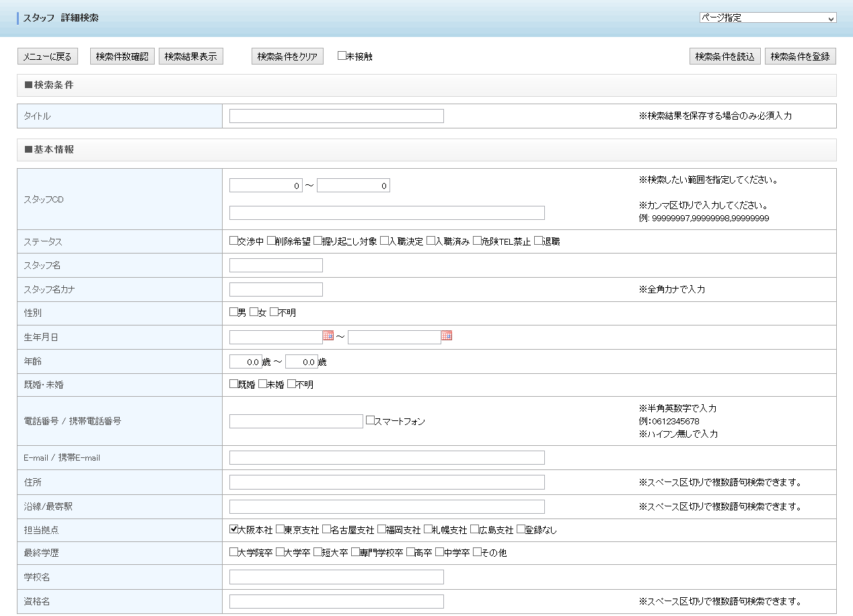Focus the 年齢 maximum age field
The width and height of the screenshot is (853, 616).
(301, 362)
